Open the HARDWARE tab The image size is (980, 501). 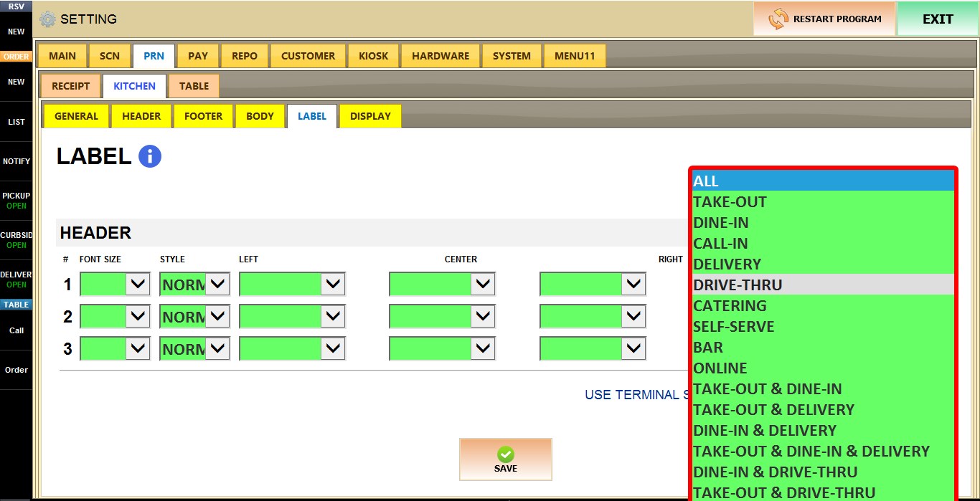[440, 56]
